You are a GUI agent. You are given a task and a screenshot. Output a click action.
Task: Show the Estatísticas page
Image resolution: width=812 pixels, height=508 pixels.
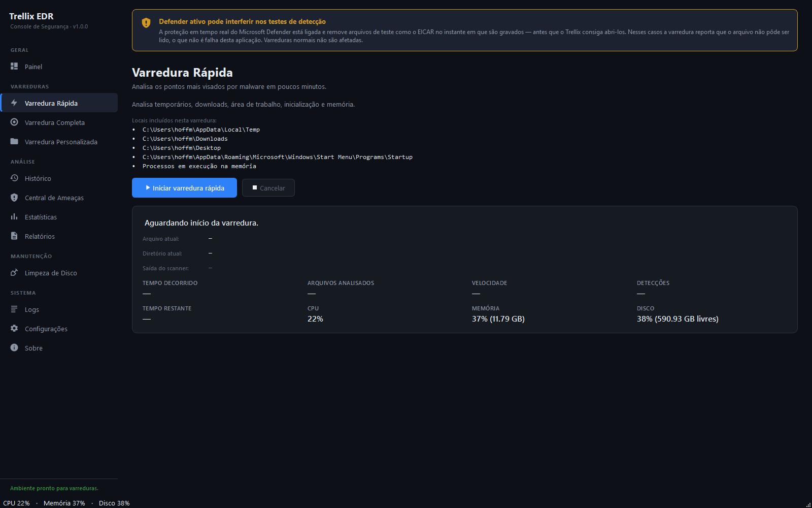click(59, 217)
